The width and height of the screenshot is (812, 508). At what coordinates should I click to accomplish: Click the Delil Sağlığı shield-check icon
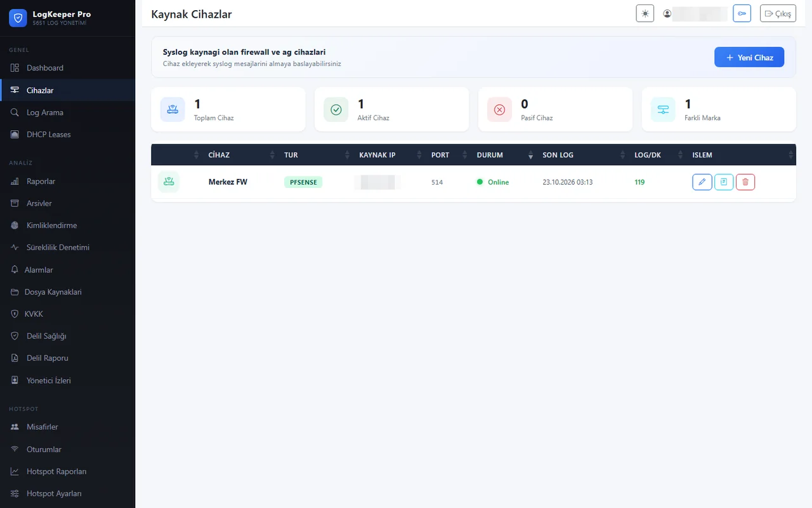(15, 336)
